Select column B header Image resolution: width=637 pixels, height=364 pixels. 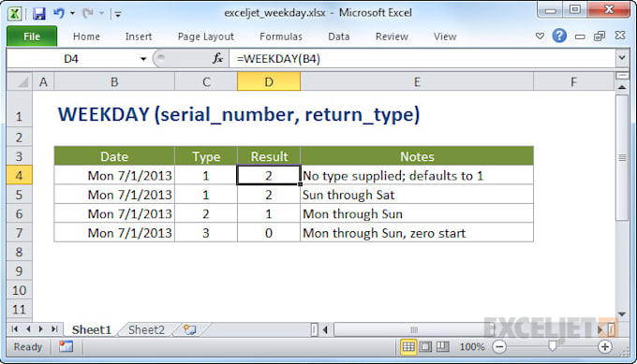click(x=114, y=82)
